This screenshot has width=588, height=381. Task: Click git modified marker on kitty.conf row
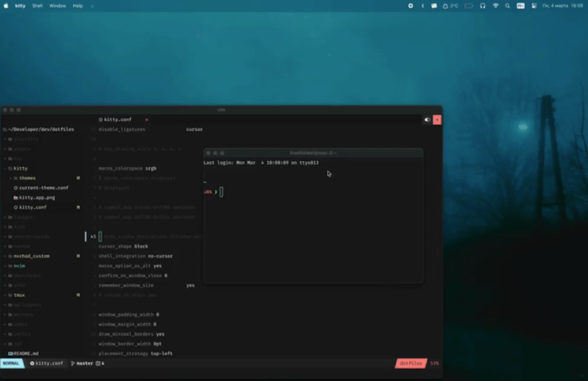tap(78, 207)
